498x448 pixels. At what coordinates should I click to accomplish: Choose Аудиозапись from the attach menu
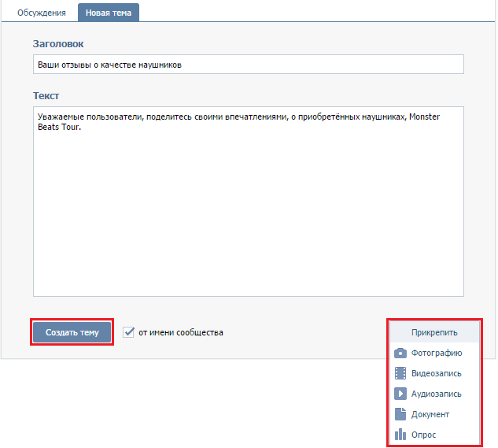(x=434, y=394)
